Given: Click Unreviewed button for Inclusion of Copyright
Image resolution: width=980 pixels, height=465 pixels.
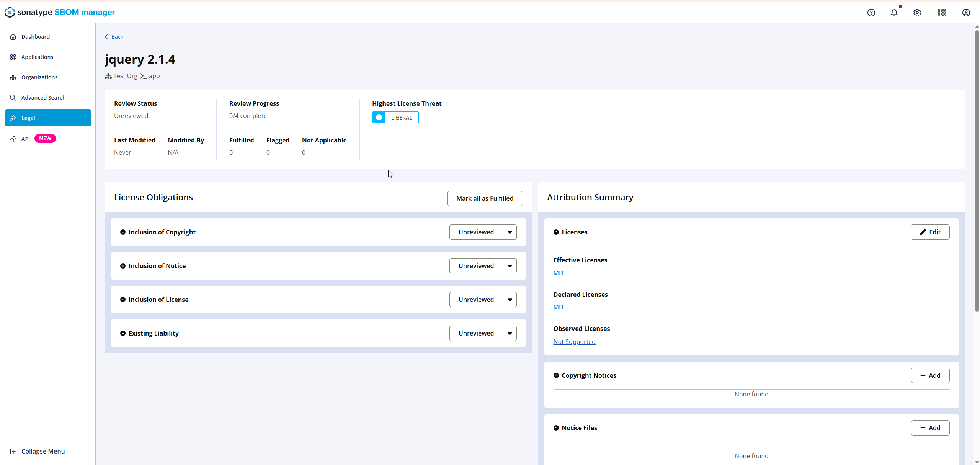Looking at the screenshot, I should [x=476, y=232].
